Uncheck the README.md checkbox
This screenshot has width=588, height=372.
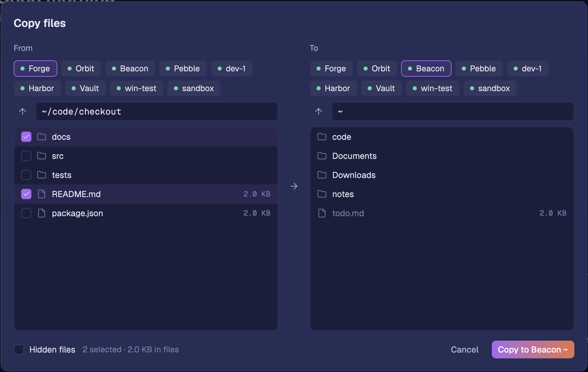[26, 194]
